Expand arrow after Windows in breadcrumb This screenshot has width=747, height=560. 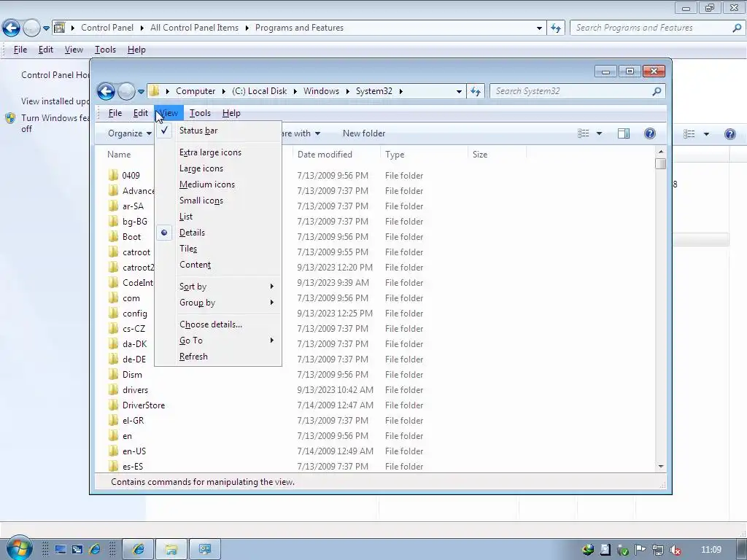(x=348, y=91)
